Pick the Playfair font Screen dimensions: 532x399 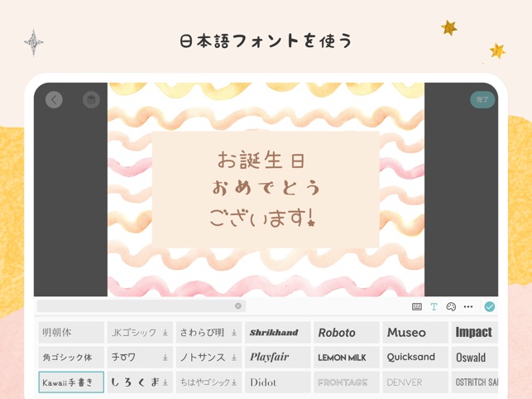(x=277, y=358)
